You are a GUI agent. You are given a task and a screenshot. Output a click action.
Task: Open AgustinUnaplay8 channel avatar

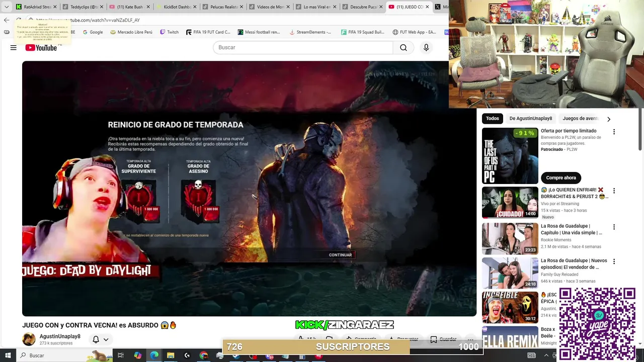pos(29,339)
